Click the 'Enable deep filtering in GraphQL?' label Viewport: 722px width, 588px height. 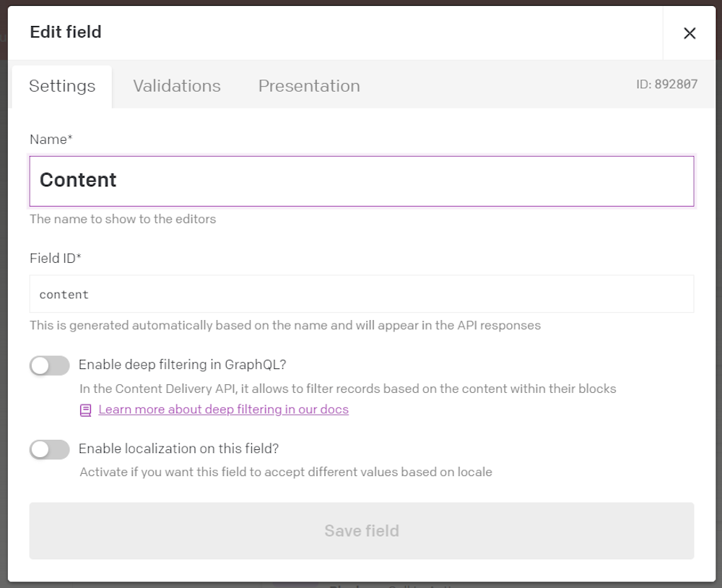click(183, 365)
